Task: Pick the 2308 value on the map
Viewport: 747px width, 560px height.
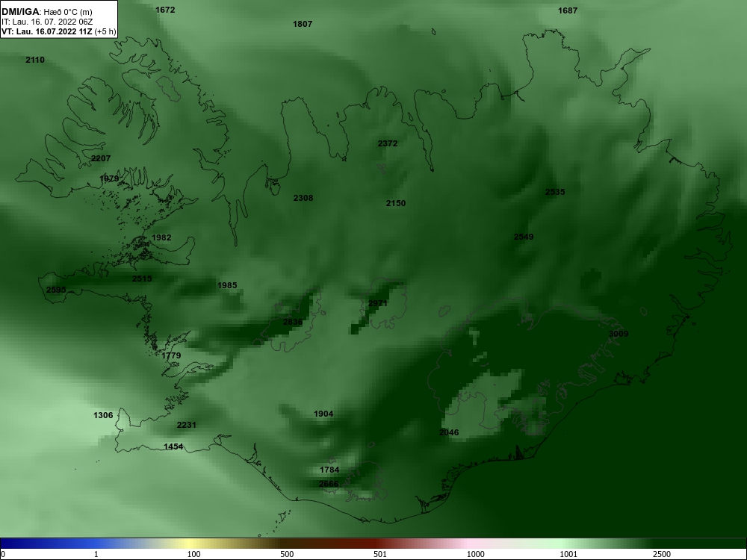Action: (303, 198)
